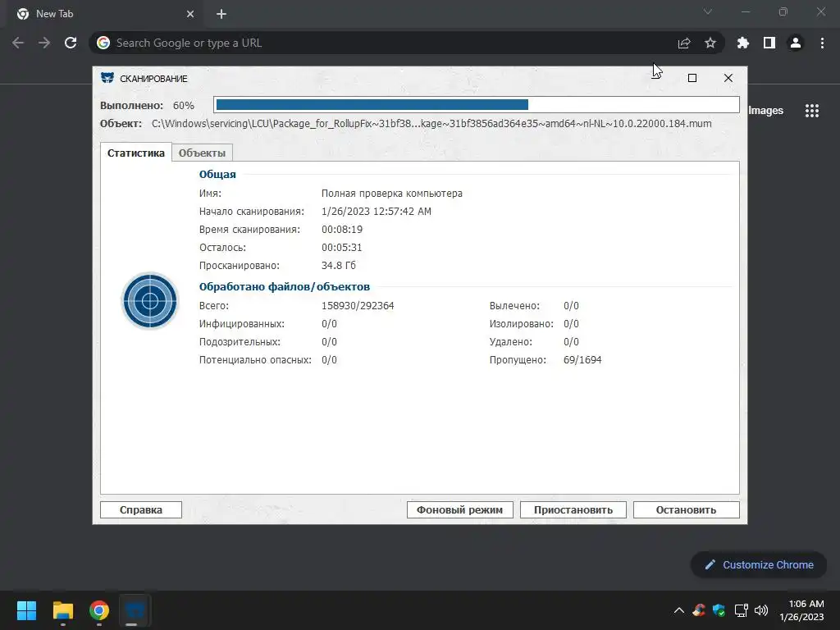The image size is (840, 630).
Task: Click the Справка button
Action: tap(141, 509)
